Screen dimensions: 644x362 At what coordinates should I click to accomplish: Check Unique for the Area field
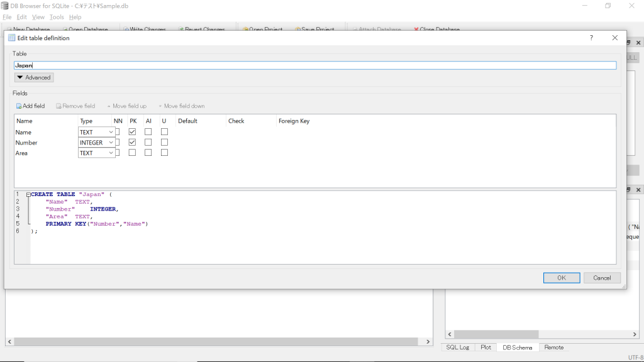coord(164,152)
